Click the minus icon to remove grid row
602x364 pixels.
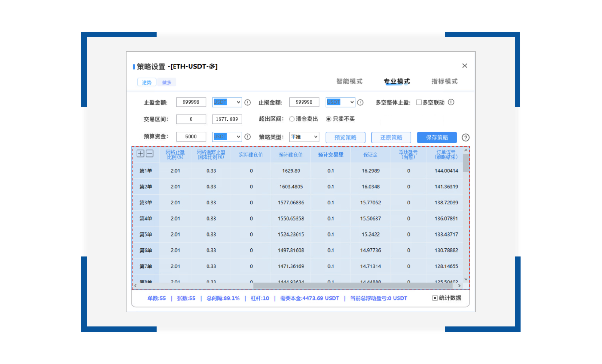[x=150, y=153]
